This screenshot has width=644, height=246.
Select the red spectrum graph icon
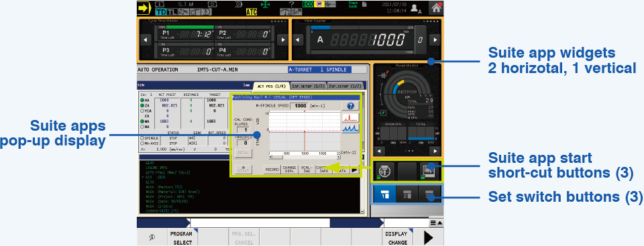[350, 118]
